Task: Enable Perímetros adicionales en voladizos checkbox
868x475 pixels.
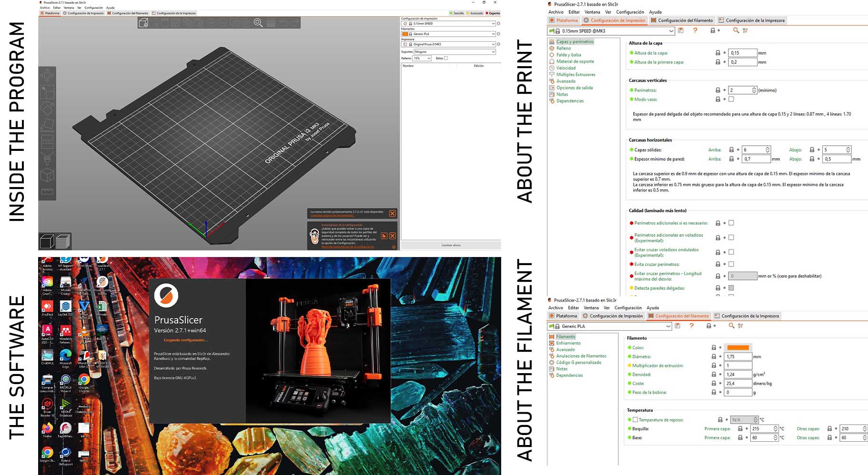Action: pos(731,237)
